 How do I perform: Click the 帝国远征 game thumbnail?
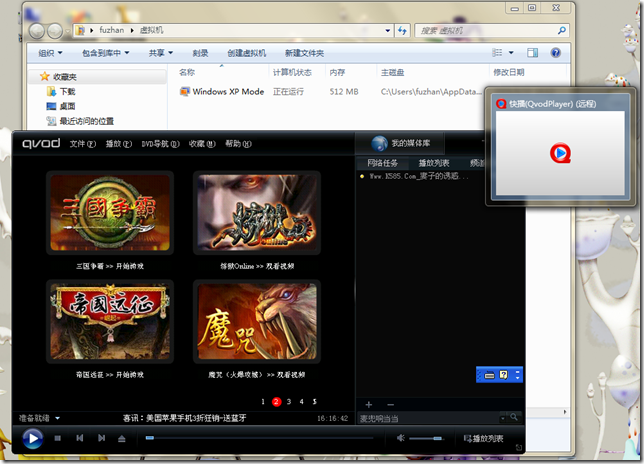[110, 322]
